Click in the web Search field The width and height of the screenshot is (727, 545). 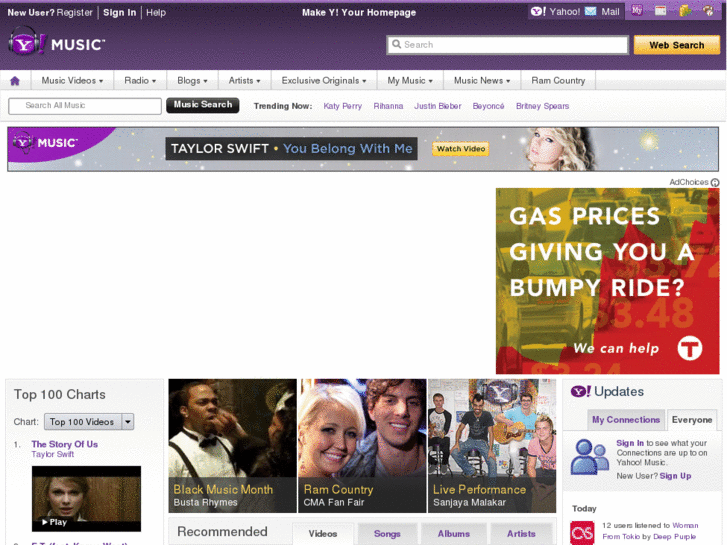508,45
